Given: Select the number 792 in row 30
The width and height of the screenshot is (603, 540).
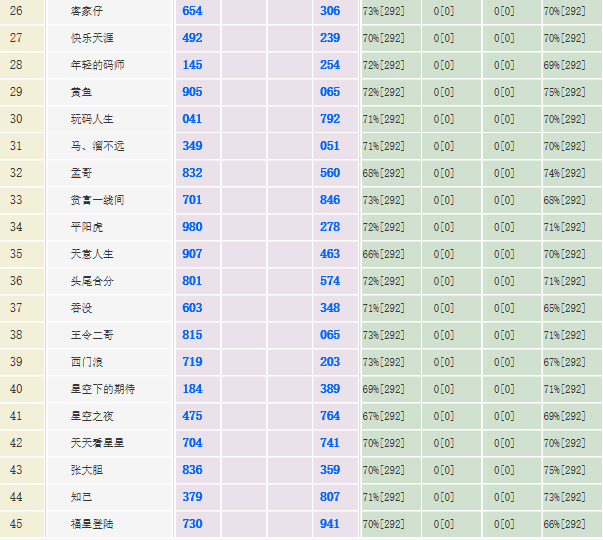Looking at the screenshot, I should (330, 119).
